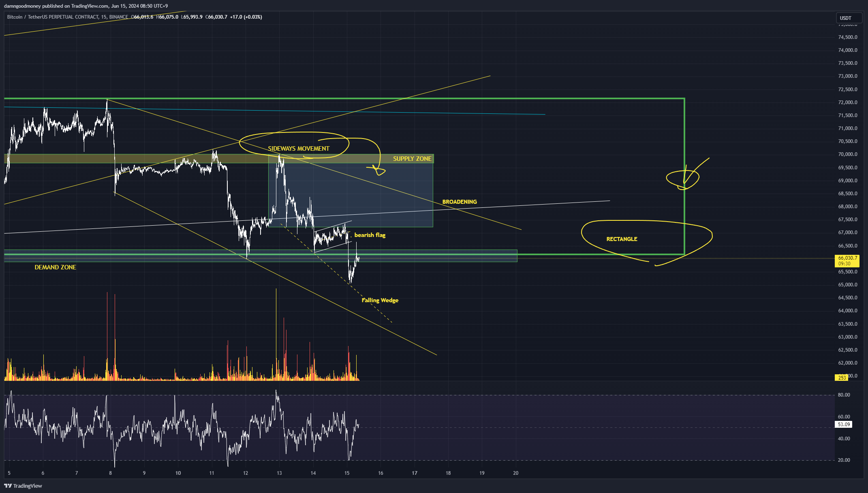The height and width of the screenshot is (493, 868).
Task: Click the 68,000.0 price axis label
Action: tap(848, 207)
